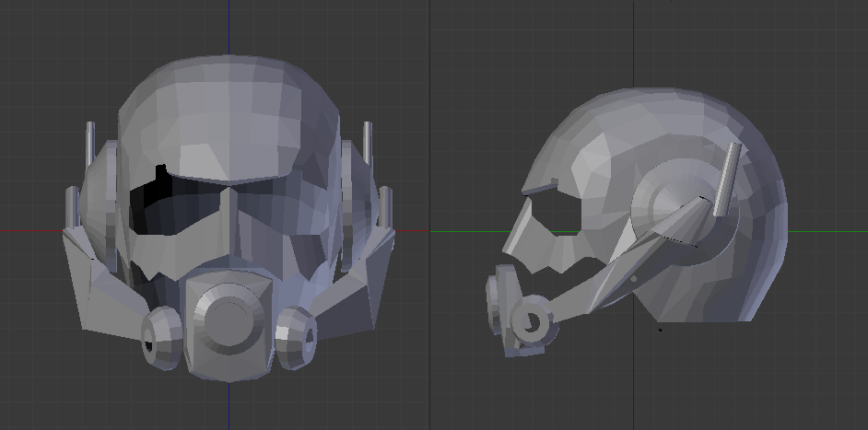
Task: Click the helmet dome in the front view
Action: (229, 116)
